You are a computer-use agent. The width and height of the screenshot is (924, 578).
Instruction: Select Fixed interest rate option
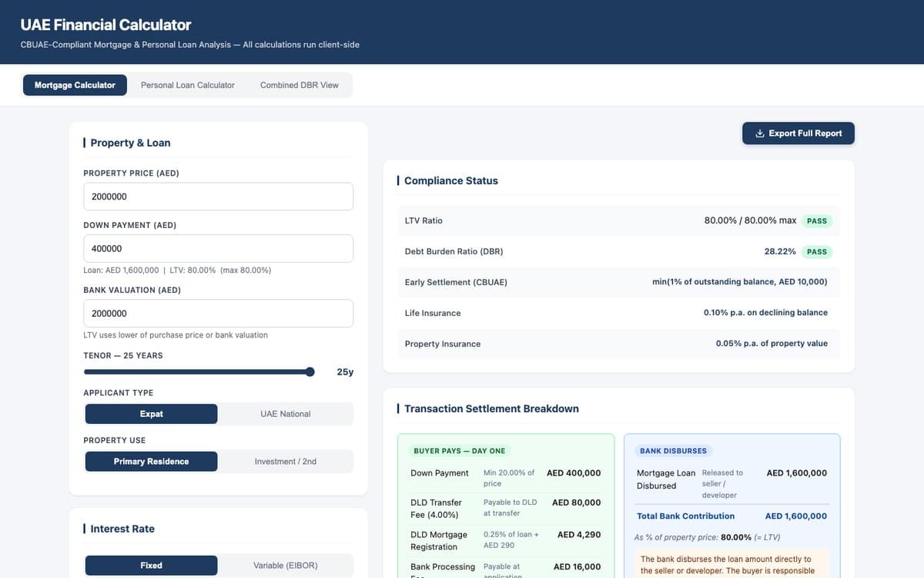pyautogui.click(x=152, y=566)
